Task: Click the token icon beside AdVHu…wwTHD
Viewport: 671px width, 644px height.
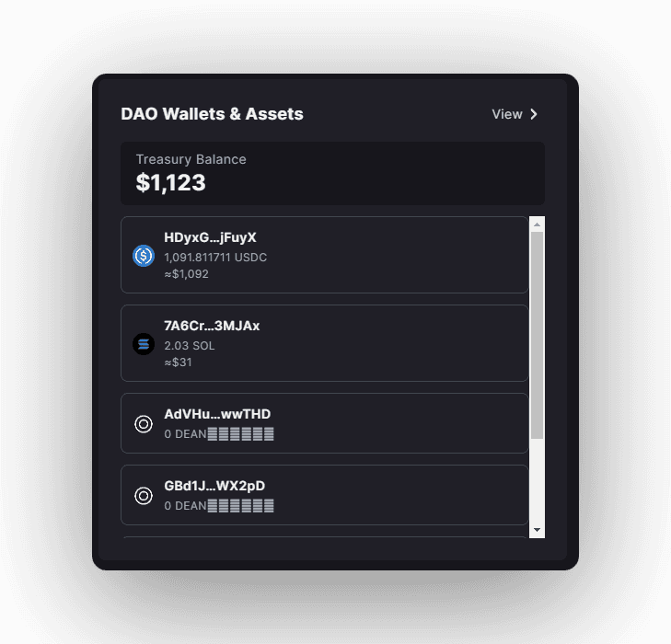Action: pos(144,423)
